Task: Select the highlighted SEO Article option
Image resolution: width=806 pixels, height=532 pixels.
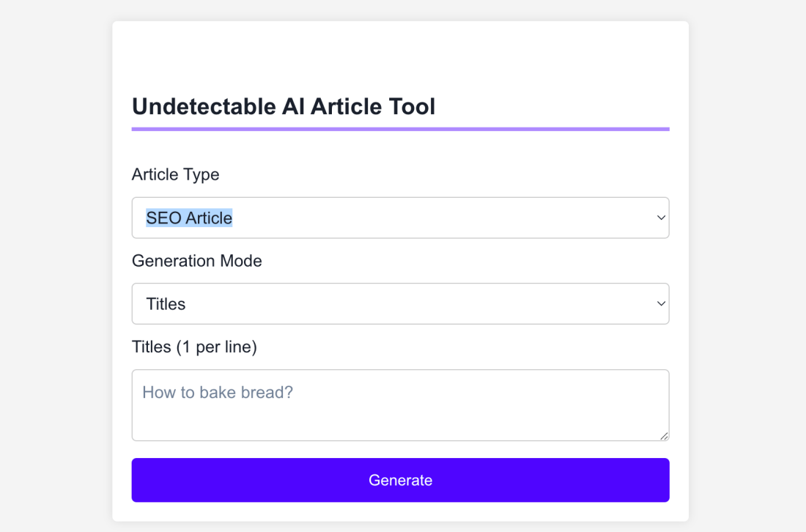Action: click(x=190, y=218)
